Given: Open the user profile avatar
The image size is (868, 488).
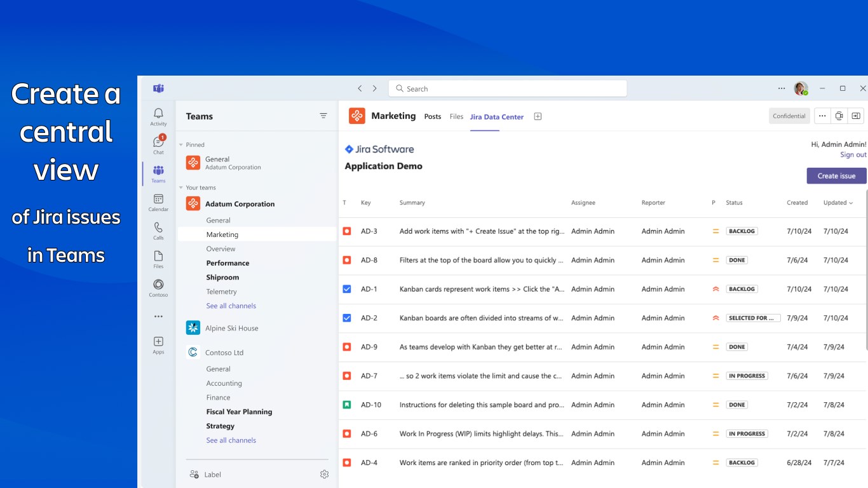Looking at the screenshot, I should pyautogui.click(x=801, y=88).
